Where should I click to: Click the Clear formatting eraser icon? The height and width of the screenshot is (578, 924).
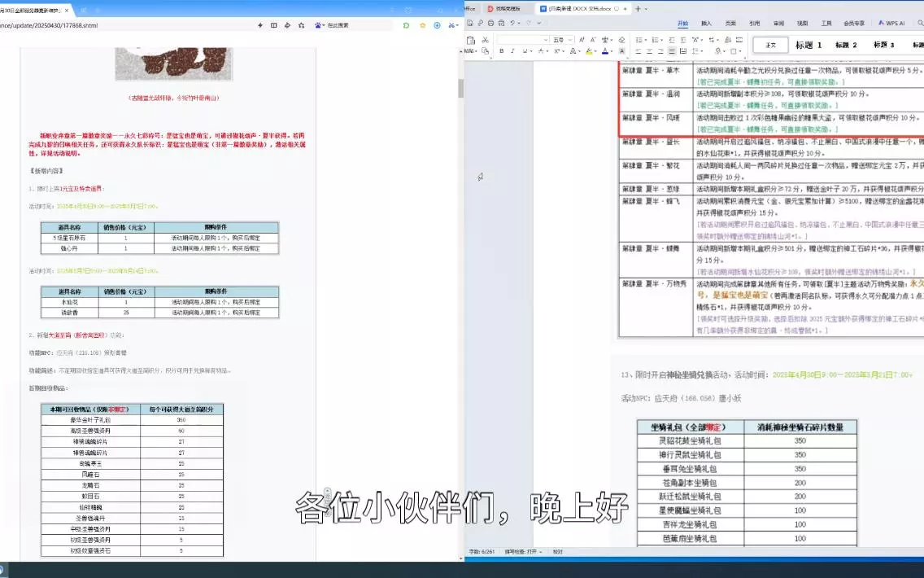click(621, 40)
